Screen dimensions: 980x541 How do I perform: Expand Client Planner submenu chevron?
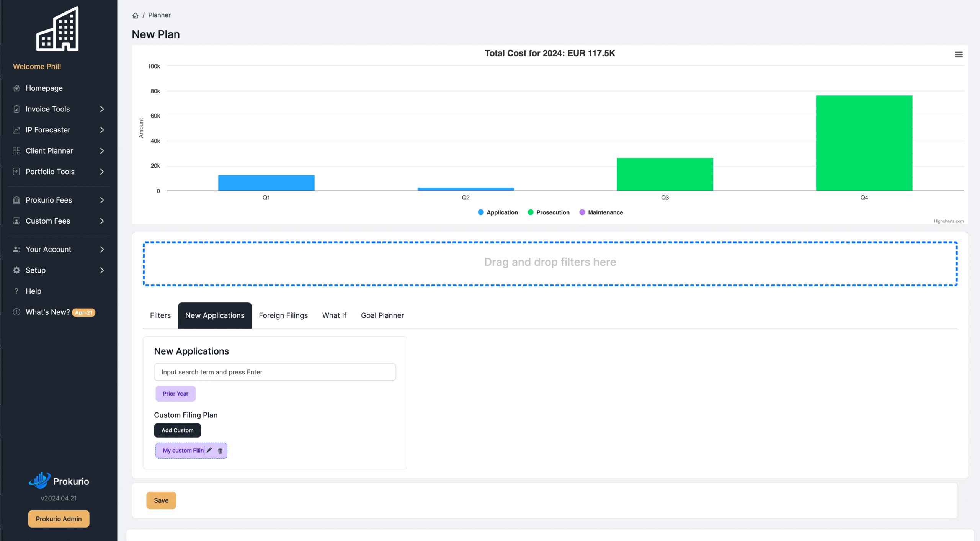[x=102, y=151]
